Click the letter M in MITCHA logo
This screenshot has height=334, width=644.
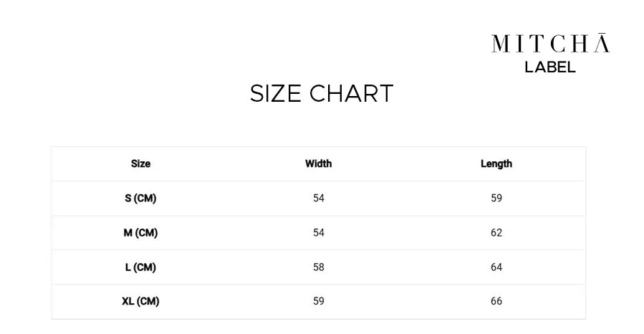point(501,44)
